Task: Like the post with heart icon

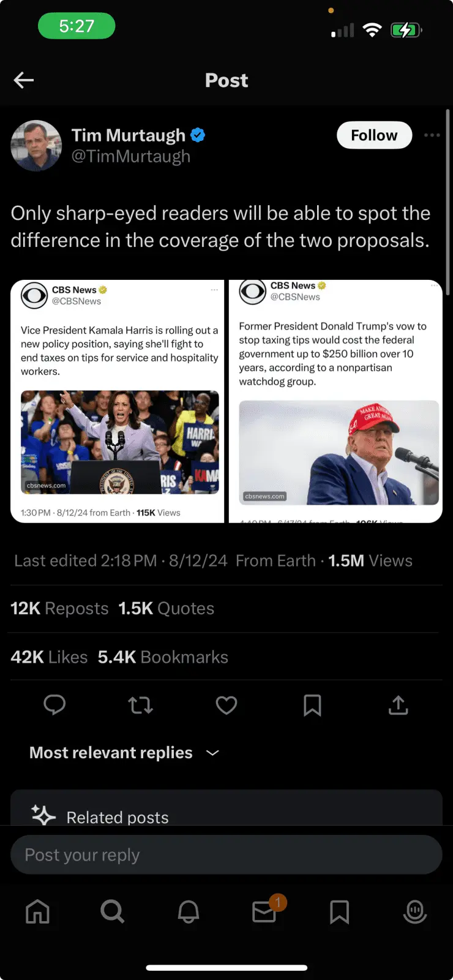Action: (x=226, y=706)
